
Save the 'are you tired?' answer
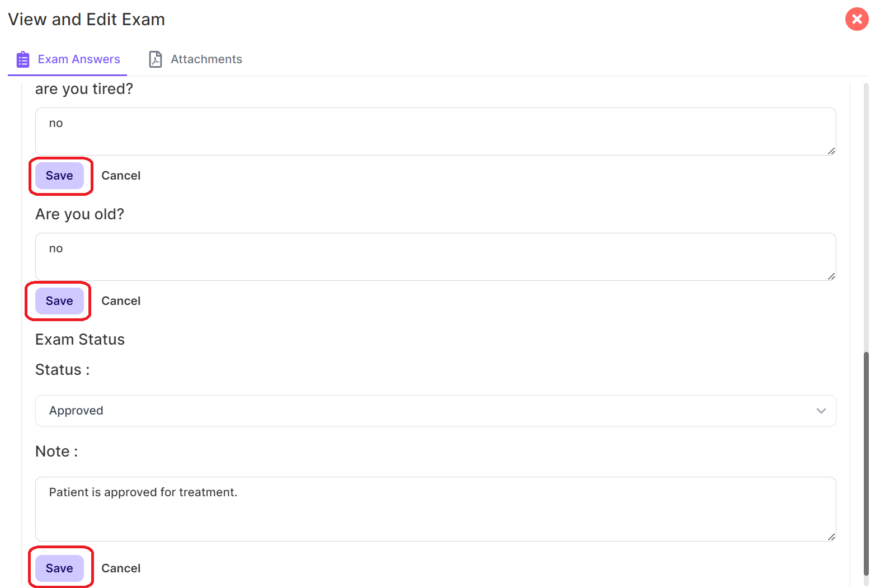(x=59, y=176)
